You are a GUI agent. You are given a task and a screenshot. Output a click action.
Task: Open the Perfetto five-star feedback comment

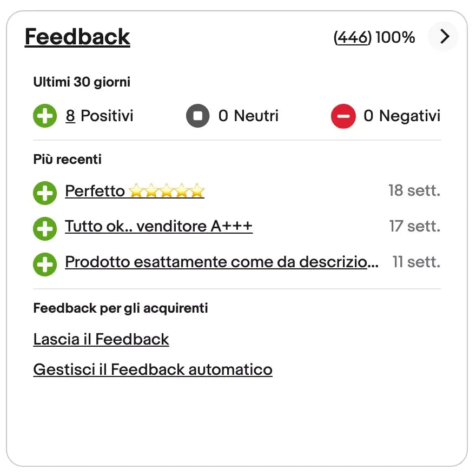point(134,191)
